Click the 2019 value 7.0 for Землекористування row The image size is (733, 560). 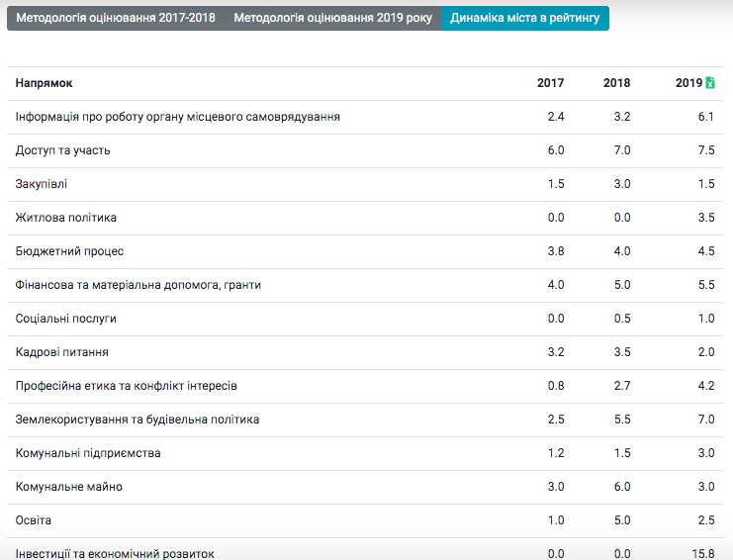706,420
